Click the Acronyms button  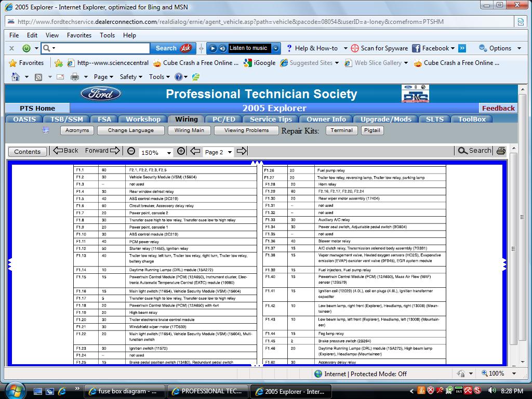(x=77, y=130)
